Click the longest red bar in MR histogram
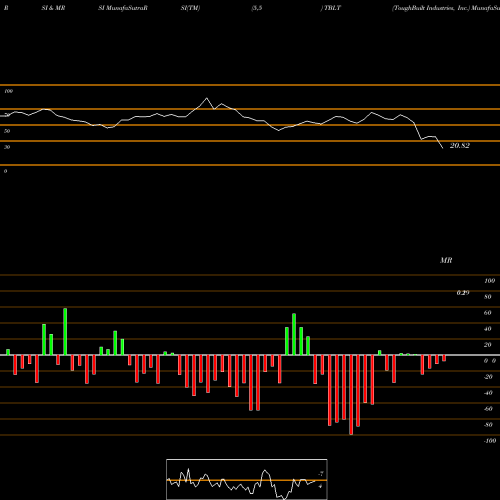Image resolution: width=500 pixels, height=500 pixels. click(x=351, y=395)
